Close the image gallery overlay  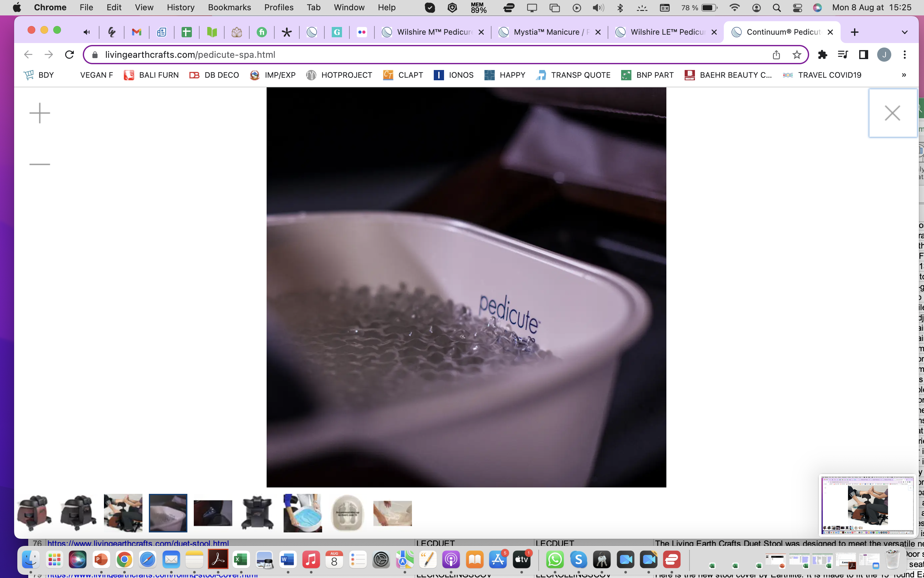892,113
